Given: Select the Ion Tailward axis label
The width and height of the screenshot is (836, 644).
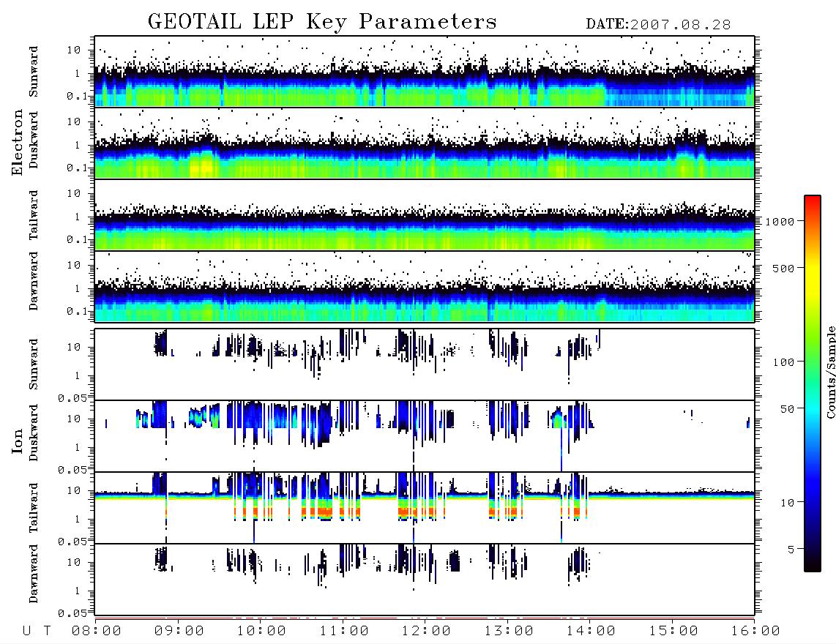Looking at the screenshot, I should pos(34,508).
